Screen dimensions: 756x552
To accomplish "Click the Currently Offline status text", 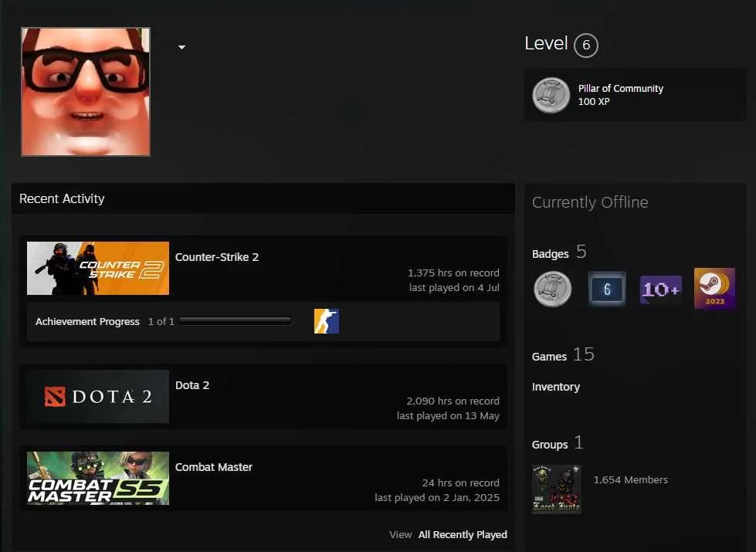I will tap(590, 202).
